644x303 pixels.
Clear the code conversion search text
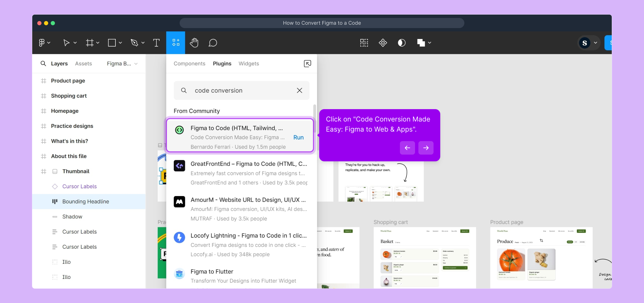tap(299, 90)
